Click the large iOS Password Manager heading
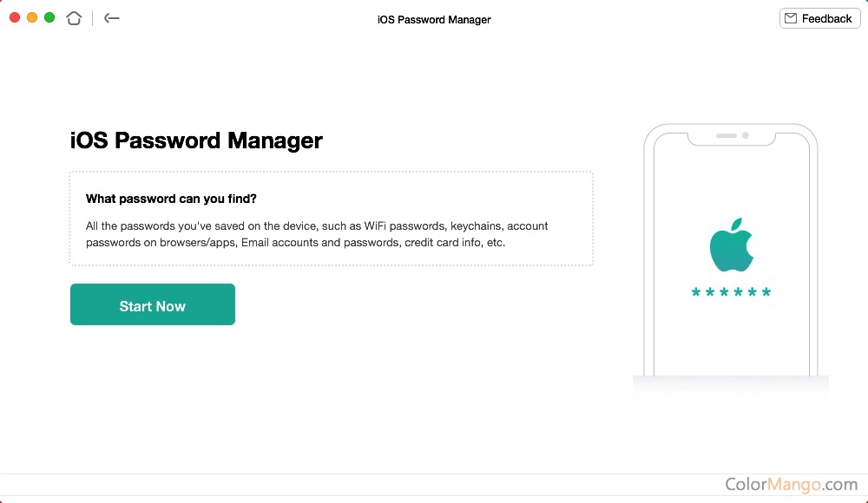Screen dimensions: 868x503 click(x=196, y=140)
